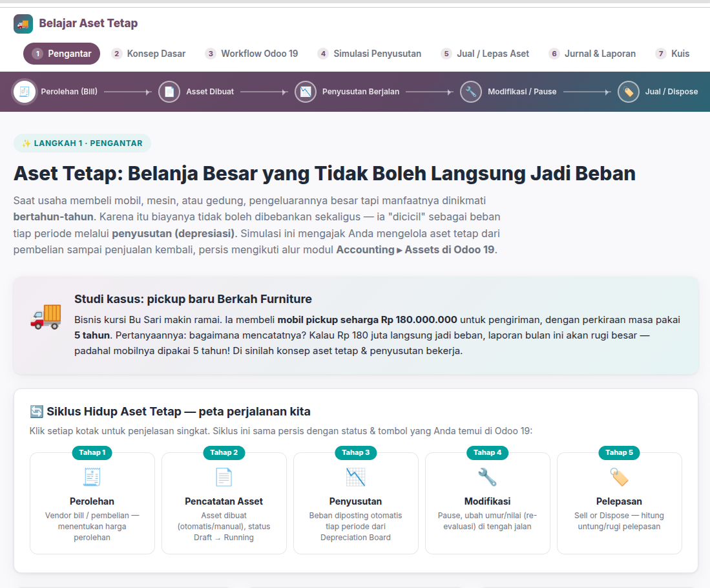Click the Belajar Aset Tetap title
This screenshot has height=588, width=710.
(89, 23)
